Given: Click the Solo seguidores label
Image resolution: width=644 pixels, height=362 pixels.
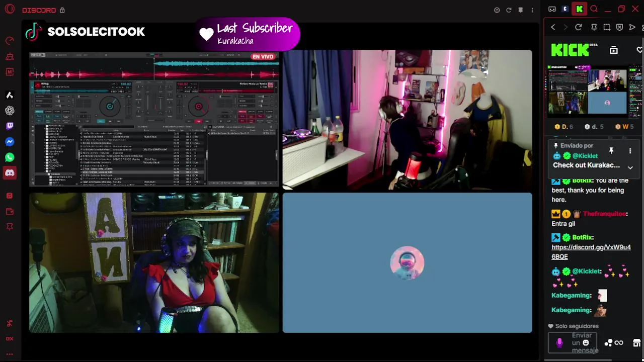Looking at the screenshot, I should pyautogui.click(x=577, y=326).
